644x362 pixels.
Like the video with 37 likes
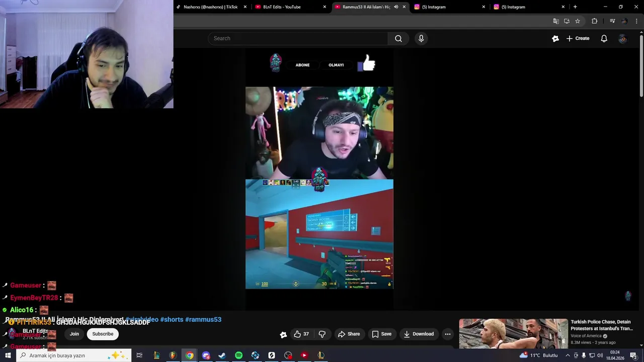point(301,334)
